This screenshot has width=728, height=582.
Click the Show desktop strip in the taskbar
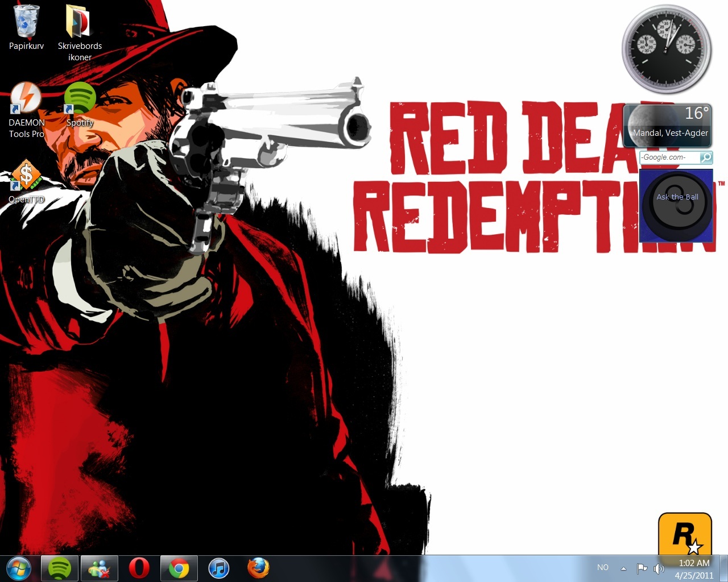(723, 568)
